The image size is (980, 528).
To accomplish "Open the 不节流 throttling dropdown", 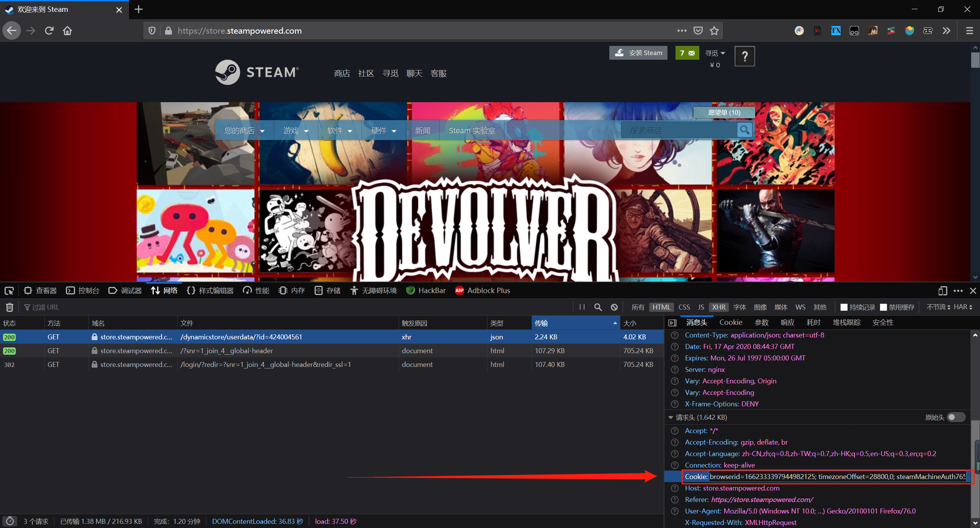I will 938,307.
